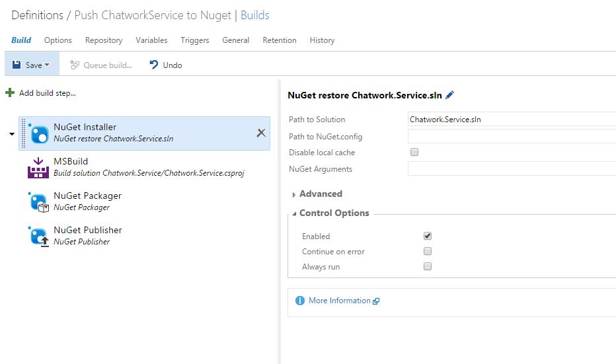Image resolution: width=616 pixels, height=364 pixels.
Task: Collapse the Control Options section
Action: coord(294,213)
